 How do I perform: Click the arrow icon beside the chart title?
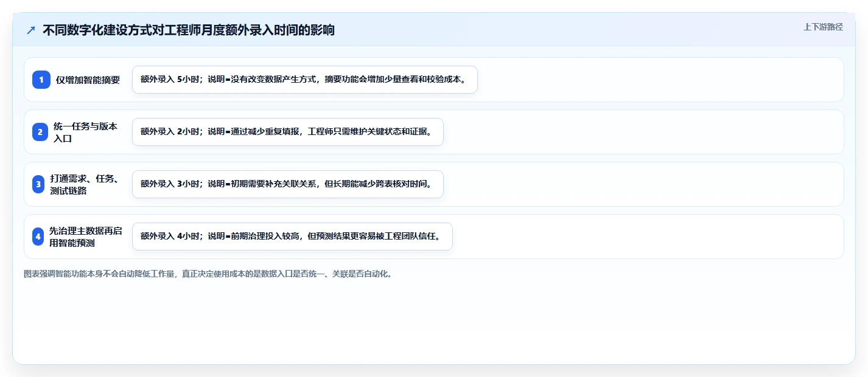(30, 30)
